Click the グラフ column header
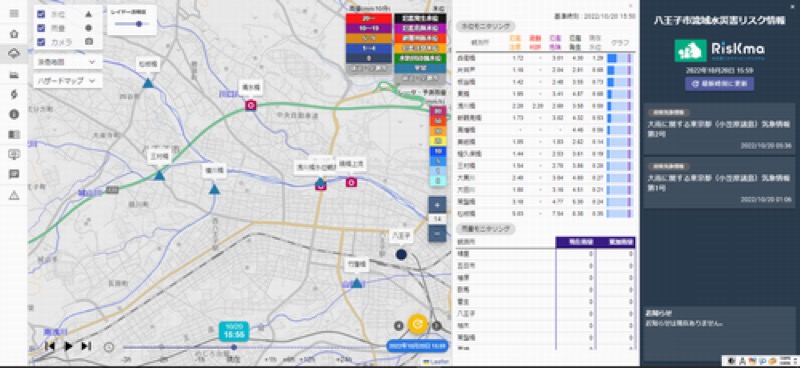 tap(619, 43)
